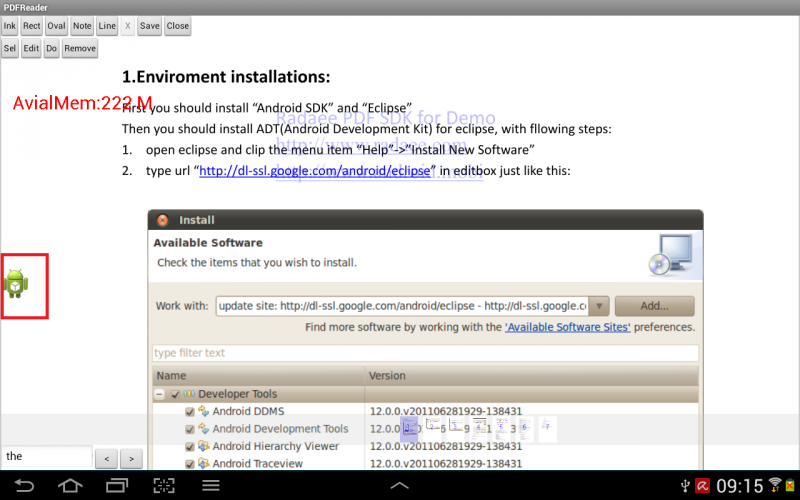This screenshot has width=800, height=500.
Task: Click the Sel selection button
Action: (10, 48)
